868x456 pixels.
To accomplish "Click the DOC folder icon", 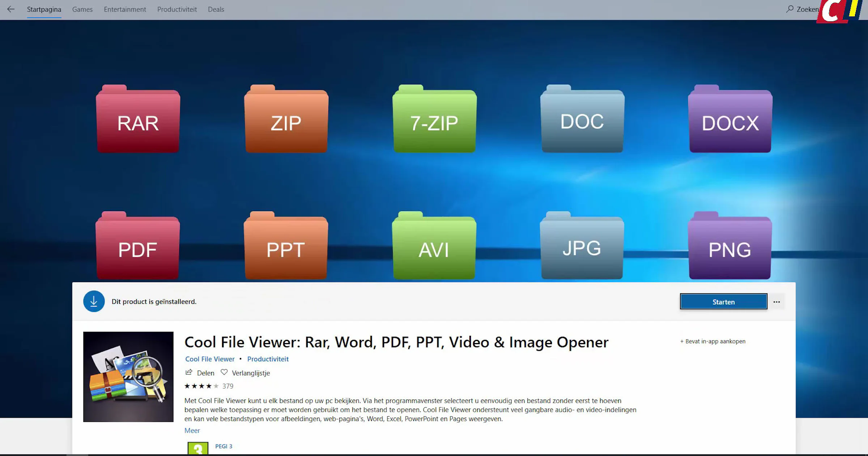I will (582, 119).
